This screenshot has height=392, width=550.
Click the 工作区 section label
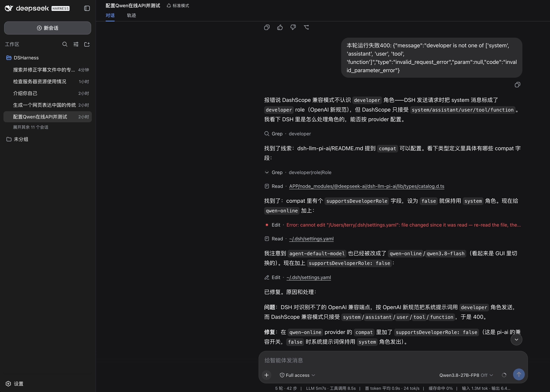[x=12, y=44]
